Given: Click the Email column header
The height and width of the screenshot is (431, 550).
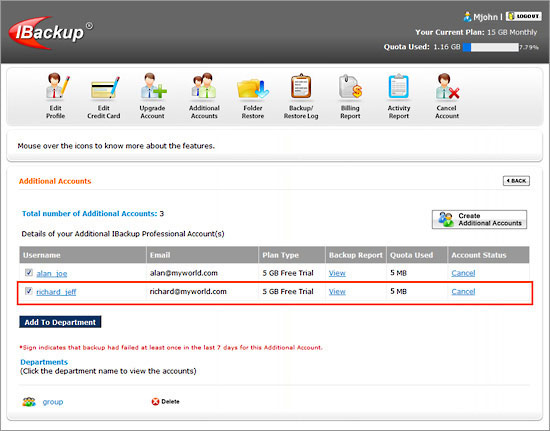Looking at the screenshot, I should [x=202, y=255].
